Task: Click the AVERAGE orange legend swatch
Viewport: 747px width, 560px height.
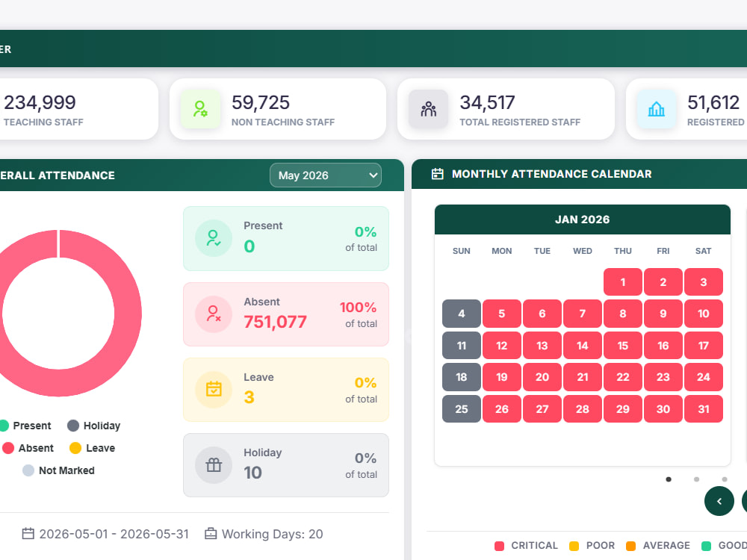Action: [630, 546]
